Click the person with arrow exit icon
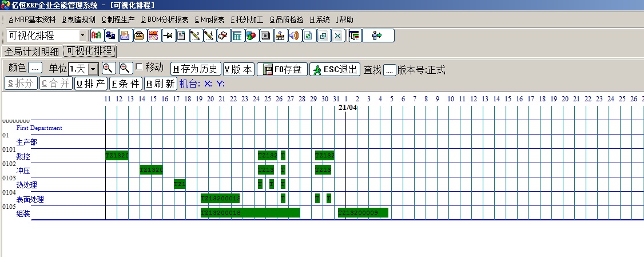 point(378,36)
